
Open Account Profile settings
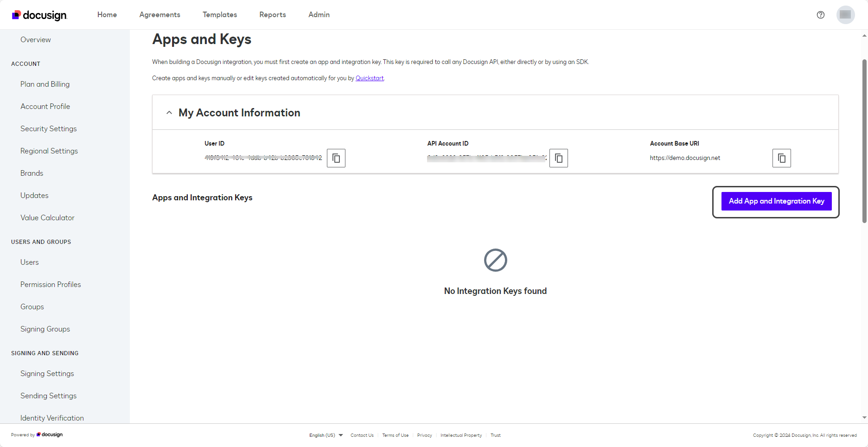pos(45,107)
